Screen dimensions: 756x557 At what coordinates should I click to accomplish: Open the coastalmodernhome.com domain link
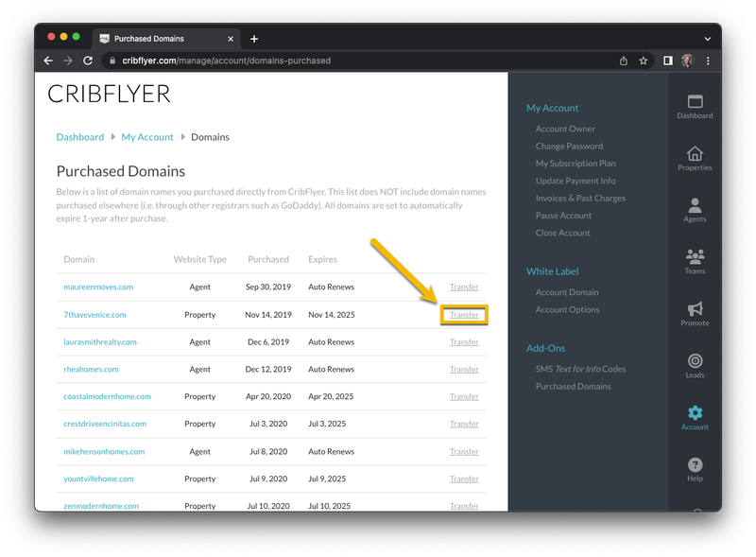coord(107,397)
